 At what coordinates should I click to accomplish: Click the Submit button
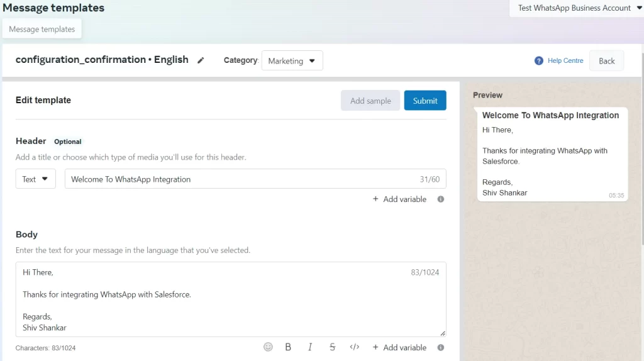pos(425,101)
